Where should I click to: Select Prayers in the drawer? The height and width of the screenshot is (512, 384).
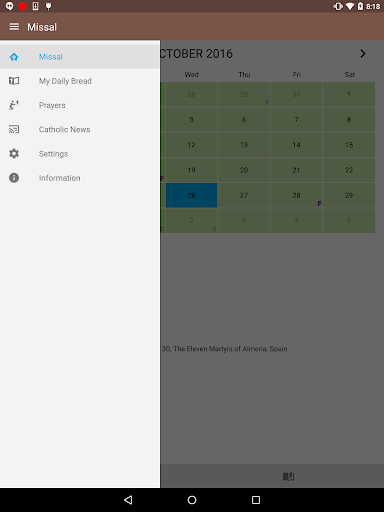(x=80, y=105)
